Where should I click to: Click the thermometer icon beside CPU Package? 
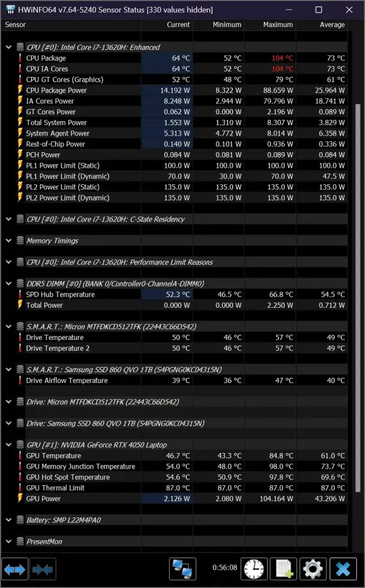[20, 58]
